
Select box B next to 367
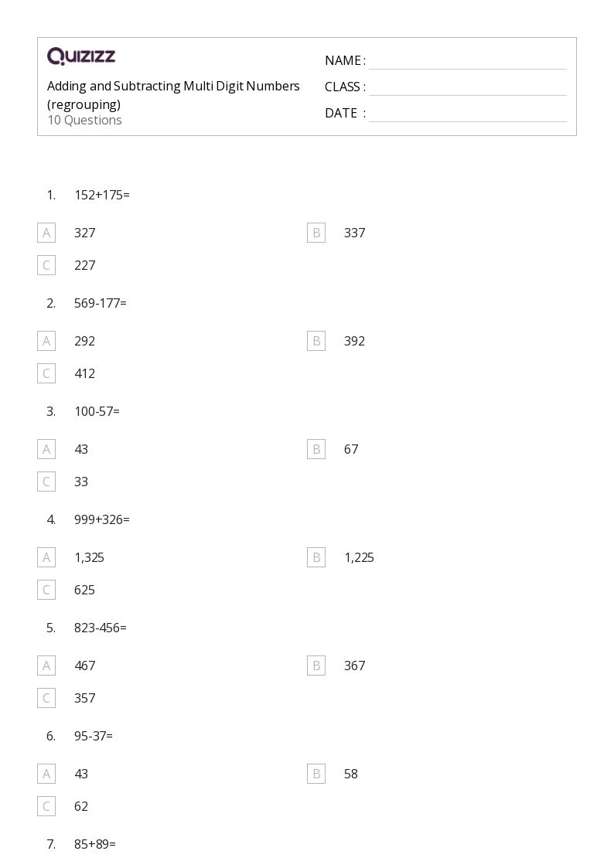316,665
